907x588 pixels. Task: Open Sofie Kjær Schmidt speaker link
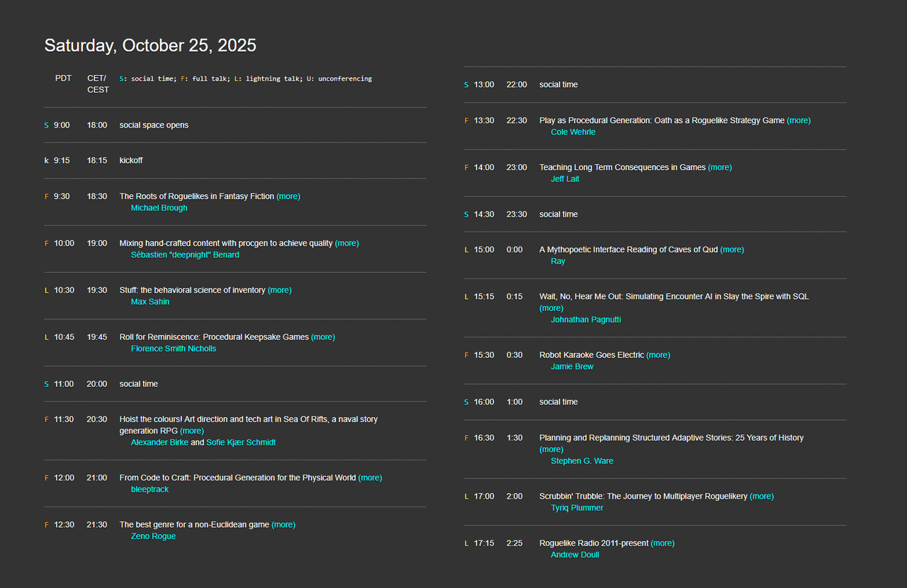coord(241,443)
